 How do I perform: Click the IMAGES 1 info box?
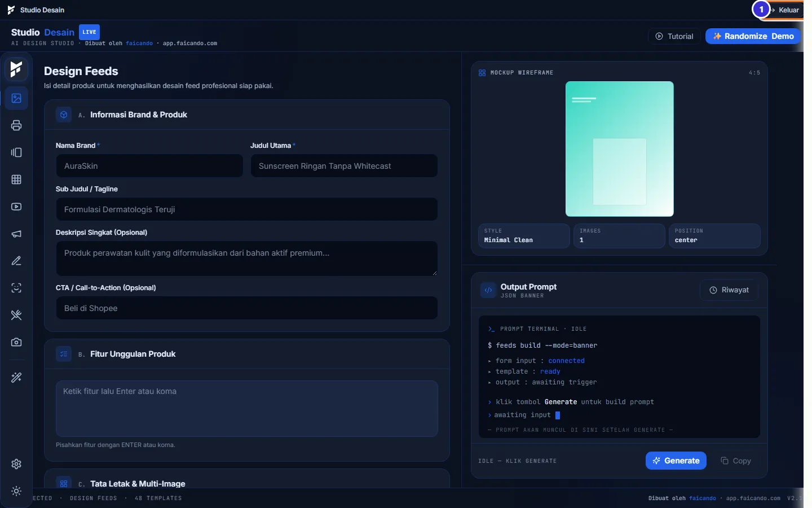619,236
